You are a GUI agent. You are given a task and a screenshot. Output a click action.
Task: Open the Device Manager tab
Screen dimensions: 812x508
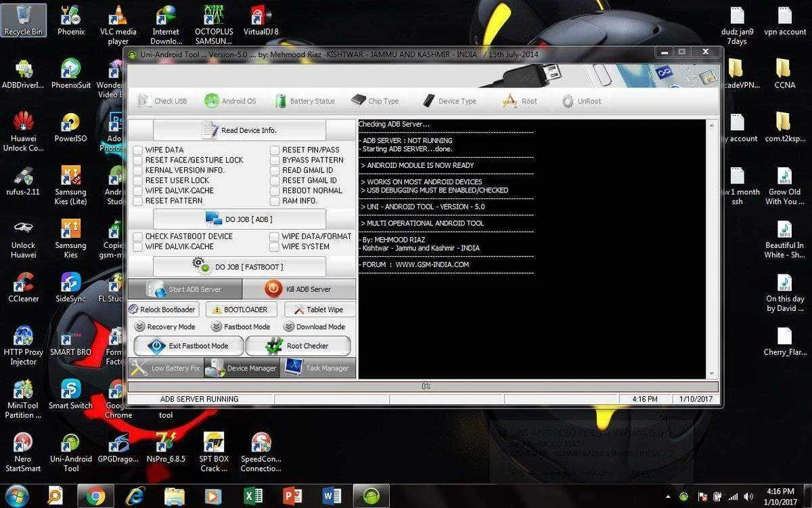[x=242, y=368]
